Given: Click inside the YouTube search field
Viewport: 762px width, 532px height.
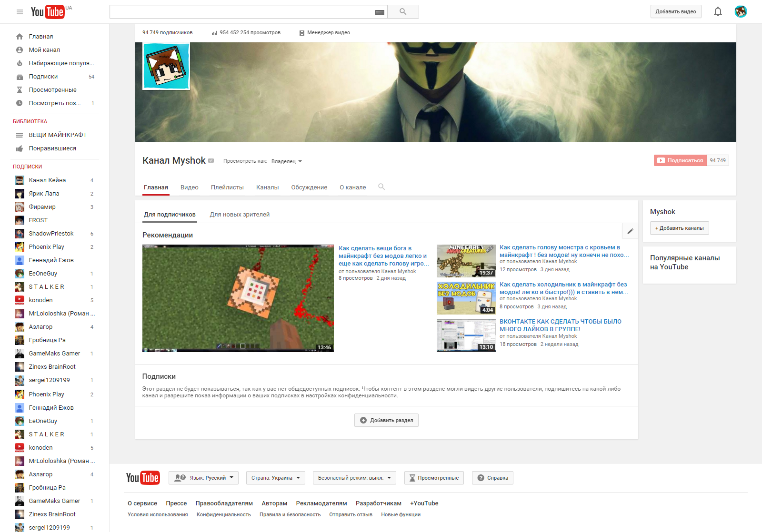Looking at the screenshot, I should tap(241, 12).
